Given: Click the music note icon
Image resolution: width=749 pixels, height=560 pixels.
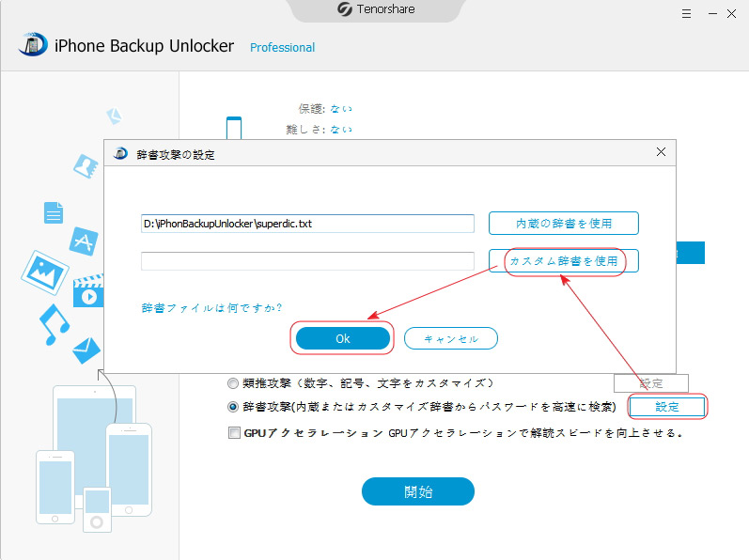Looking at the screenshot, I should tap(54, 325).
